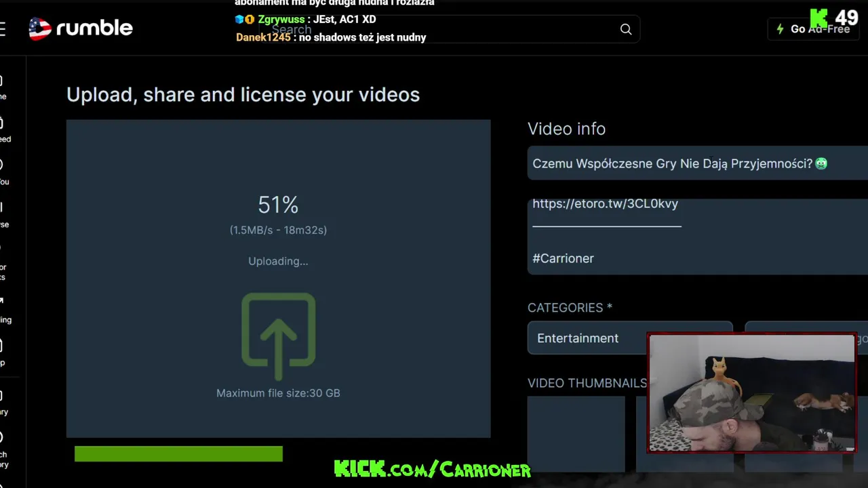Open the Browse sidebar item
This screenshot has height=488, width=868.
click(4, 216)
